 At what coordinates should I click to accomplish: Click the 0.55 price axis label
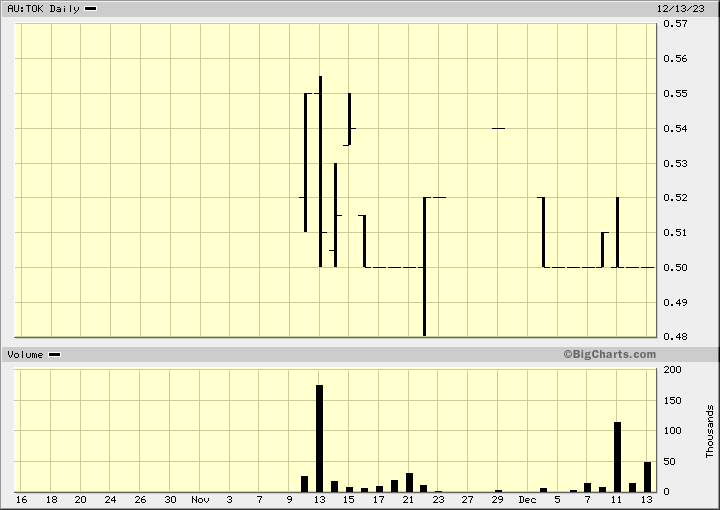[675, 93]
